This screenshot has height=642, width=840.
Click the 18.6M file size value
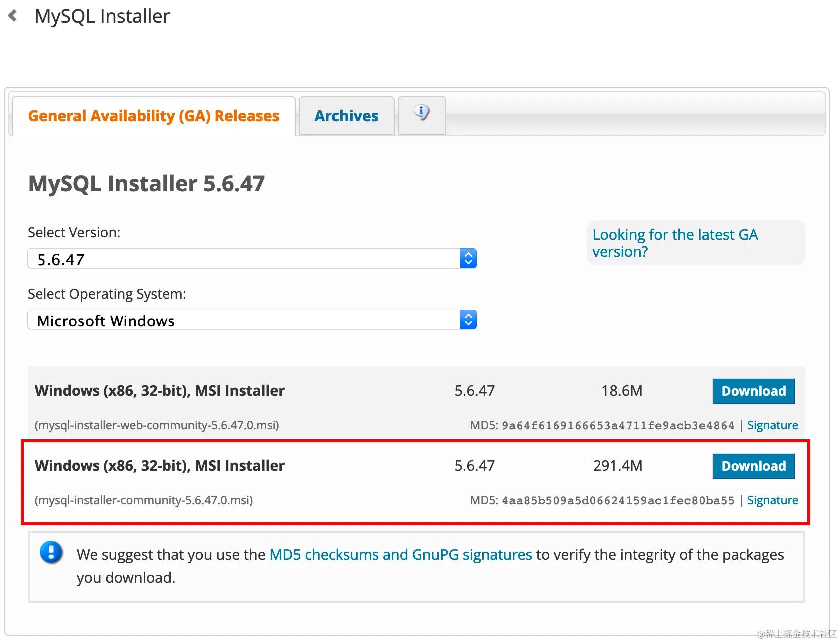tap(622, 391)
